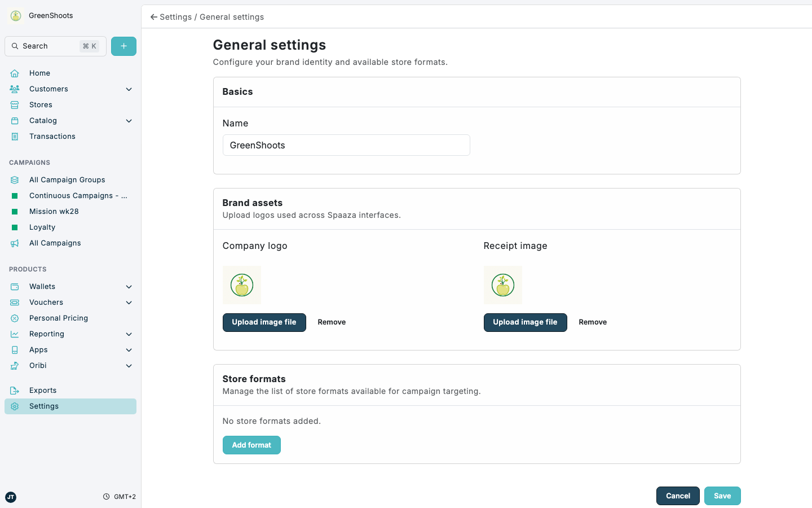The width and height of the screenshot is (812, 508).
Task: Open the Exports section
Action: pos(42,390)
